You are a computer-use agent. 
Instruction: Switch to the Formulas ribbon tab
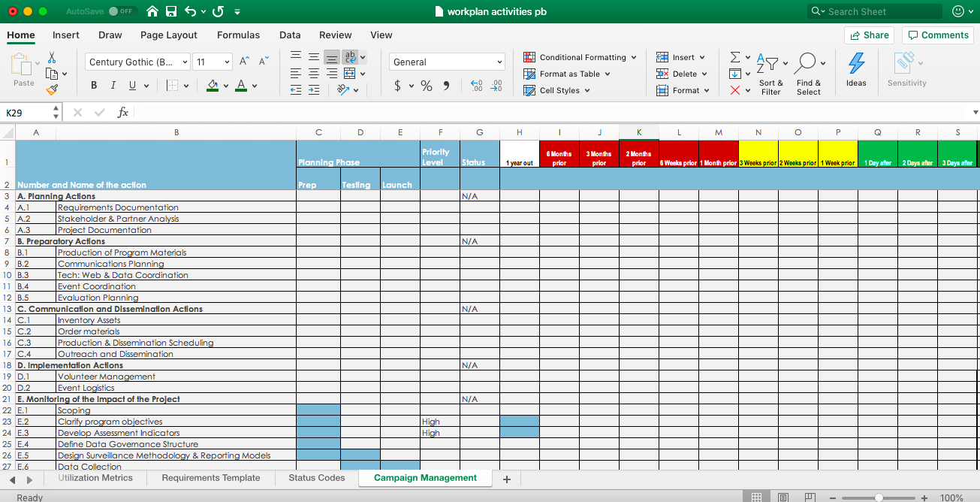tap(238, 35)
